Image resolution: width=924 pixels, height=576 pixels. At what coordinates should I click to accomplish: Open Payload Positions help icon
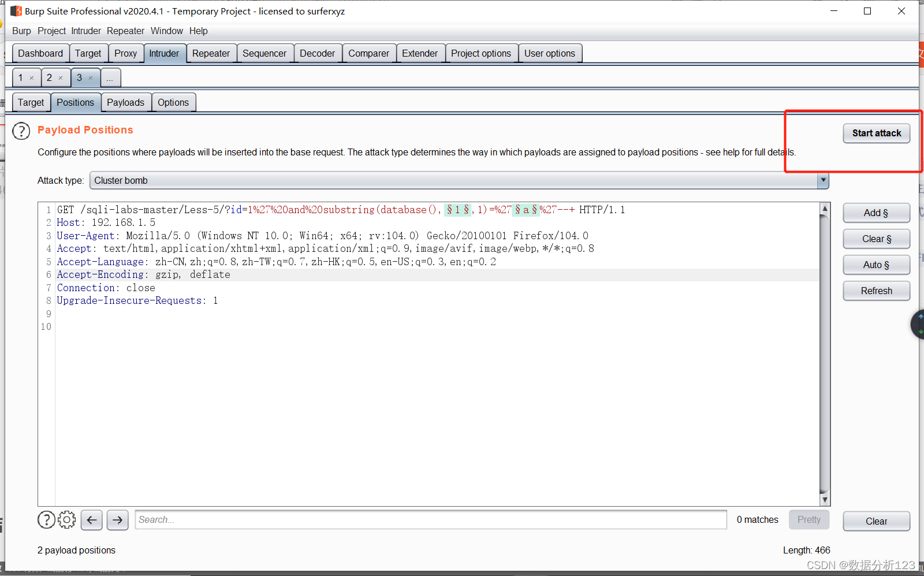21,131
